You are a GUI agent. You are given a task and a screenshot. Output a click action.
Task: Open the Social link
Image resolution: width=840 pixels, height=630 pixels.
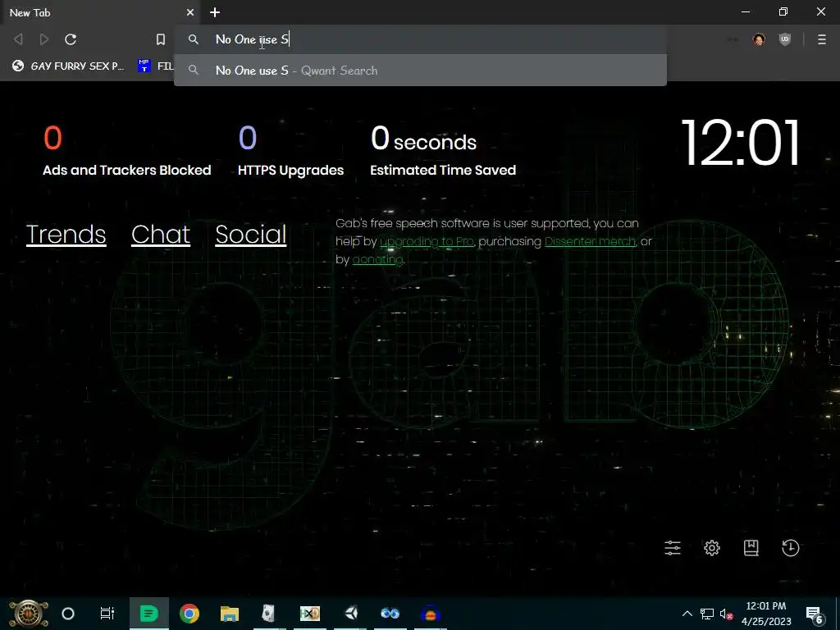coord(251,235)
